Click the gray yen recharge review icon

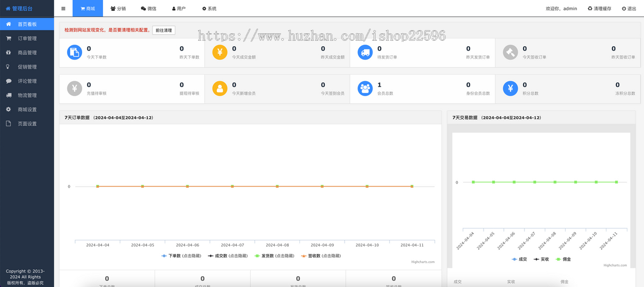point(75,88)
